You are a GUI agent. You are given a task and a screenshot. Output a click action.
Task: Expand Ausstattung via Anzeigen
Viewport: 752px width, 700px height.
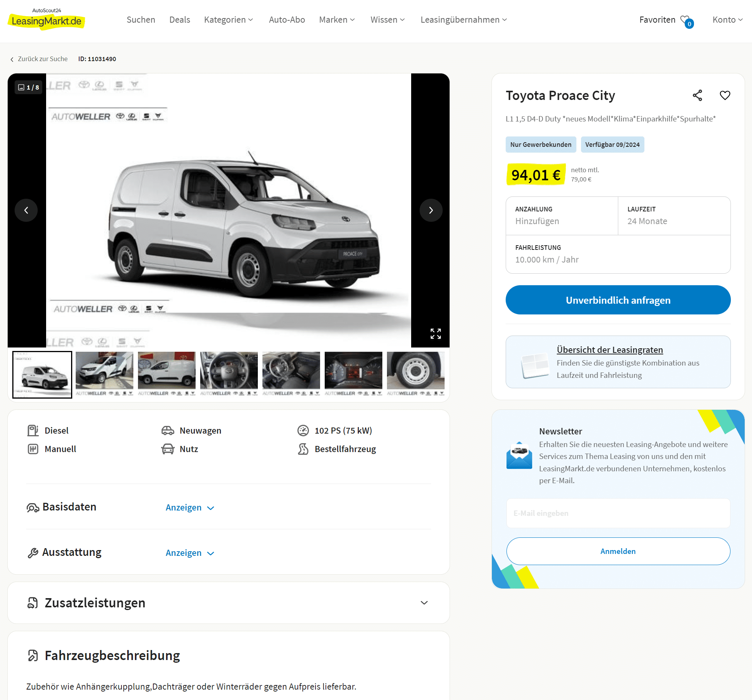coord(190,553)
